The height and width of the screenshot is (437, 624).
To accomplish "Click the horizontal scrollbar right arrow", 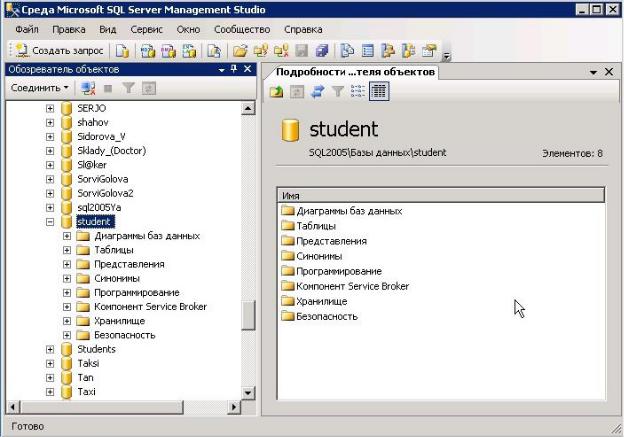I will click(x=234, y=407).
